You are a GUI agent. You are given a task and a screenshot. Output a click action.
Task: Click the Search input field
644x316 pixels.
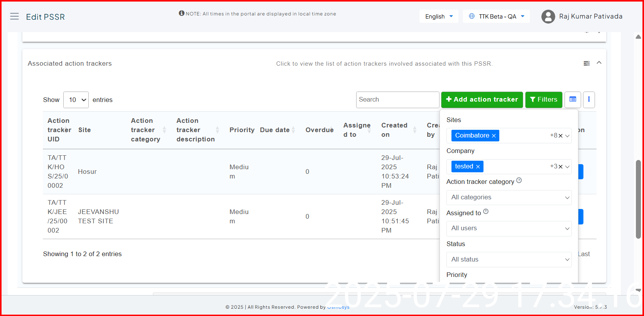click(397, 100)
